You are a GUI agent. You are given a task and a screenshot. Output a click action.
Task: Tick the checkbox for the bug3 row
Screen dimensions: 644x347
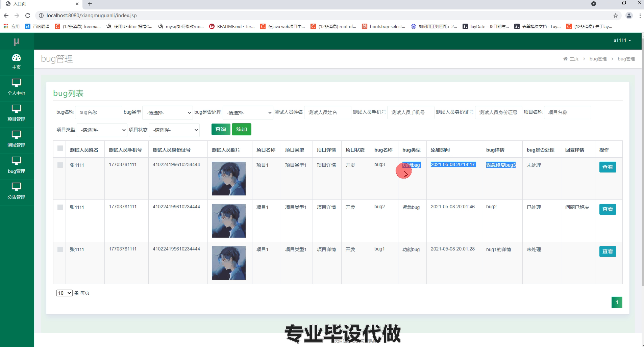click(x=60, y=165)
